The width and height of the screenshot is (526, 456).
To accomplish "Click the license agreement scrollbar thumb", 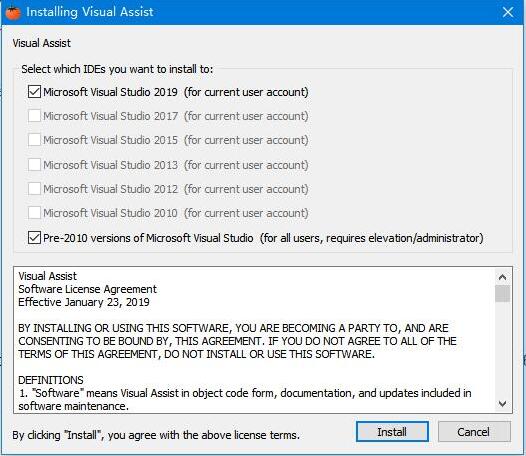I will 502,294.
